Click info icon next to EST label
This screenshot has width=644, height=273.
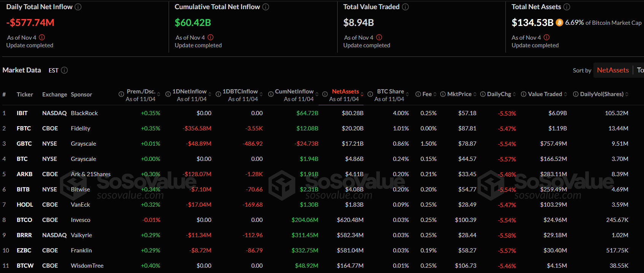[64, 70]
